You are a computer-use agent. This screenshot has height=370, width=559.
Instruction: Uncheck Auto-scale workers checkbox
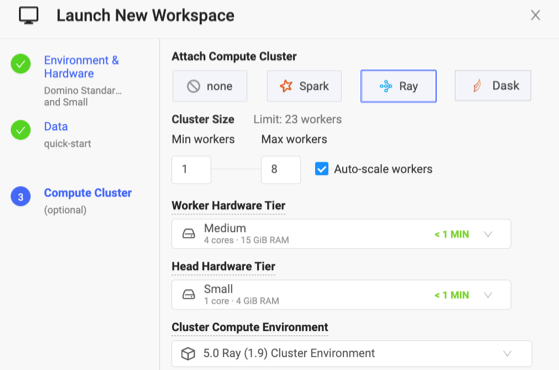point(322,169)
